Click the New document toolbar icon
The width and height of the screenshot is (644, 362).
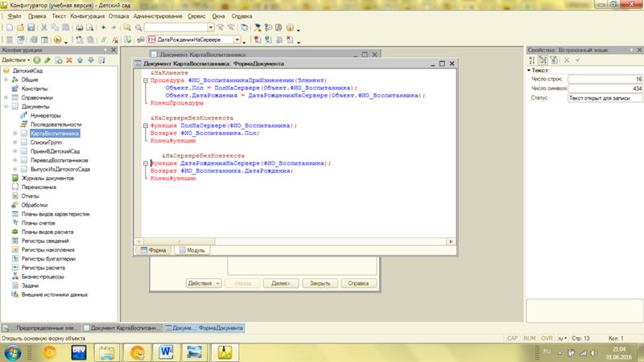(x=9, y=27)
